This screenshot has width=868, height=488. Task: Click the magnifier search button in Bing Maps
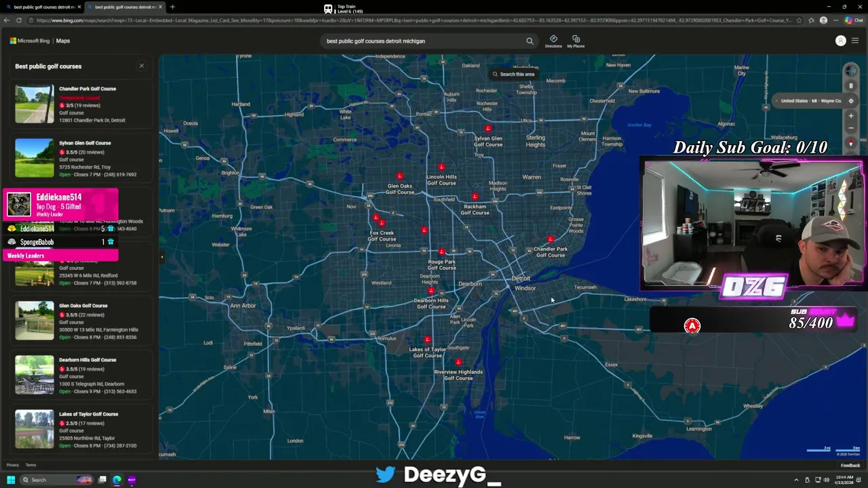(x=530, y=41)
